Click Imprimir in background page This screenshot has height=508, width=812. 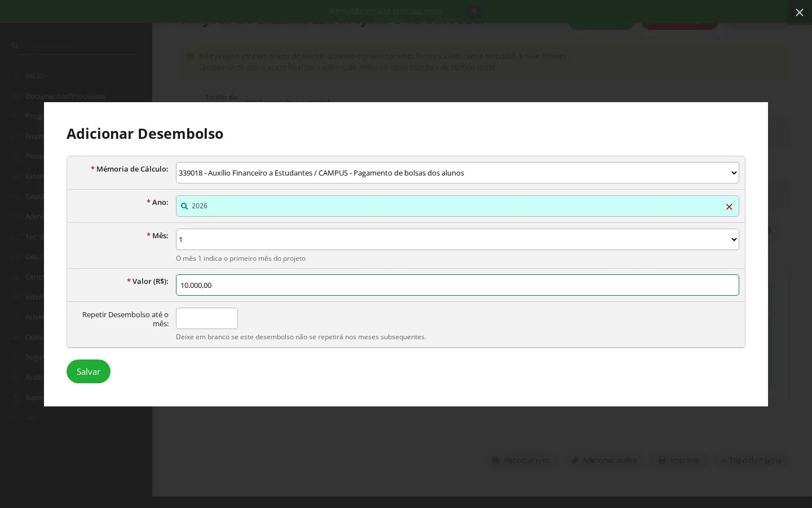click(x=679, y=461)
